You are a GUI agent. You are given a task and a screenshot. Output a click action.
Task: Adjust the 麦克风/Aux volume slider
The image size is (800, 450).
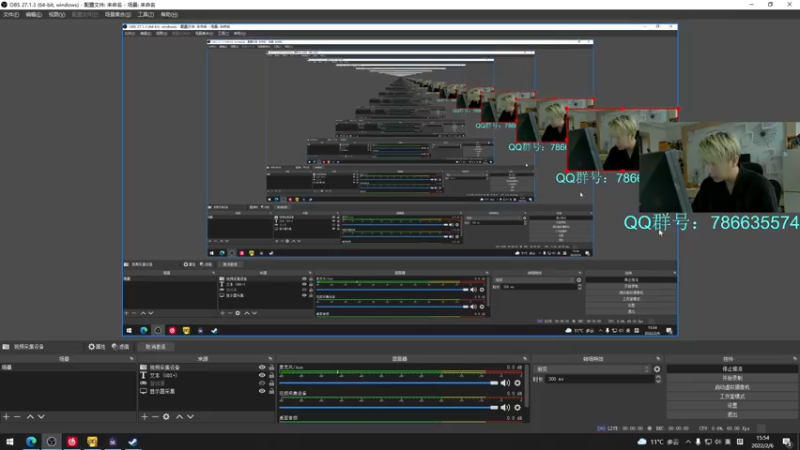(x=389, y=383)
